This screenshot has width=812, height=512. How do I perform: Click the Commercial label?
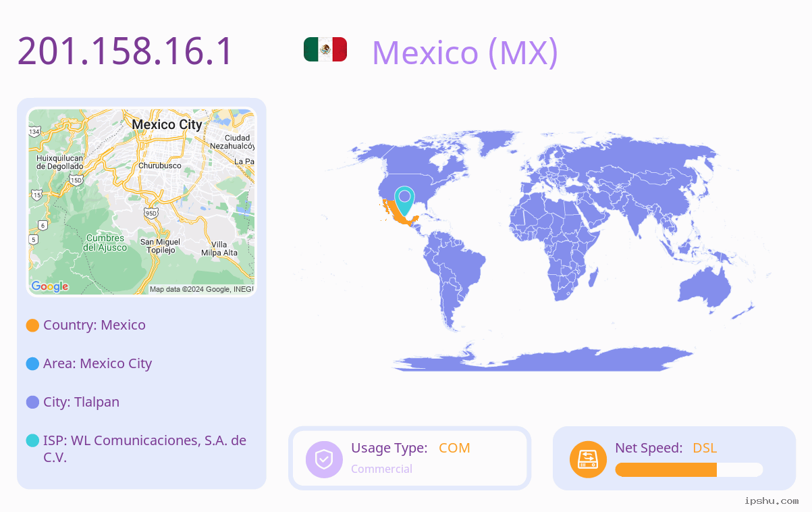381,469
